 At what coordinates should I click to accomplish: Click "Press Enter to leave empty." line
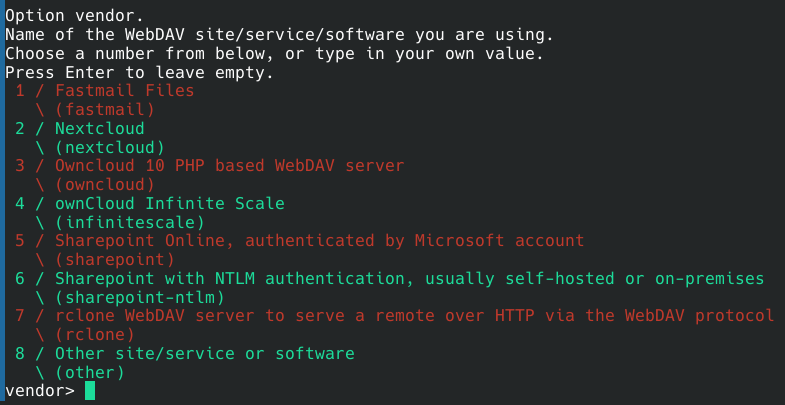coord(139,73)
